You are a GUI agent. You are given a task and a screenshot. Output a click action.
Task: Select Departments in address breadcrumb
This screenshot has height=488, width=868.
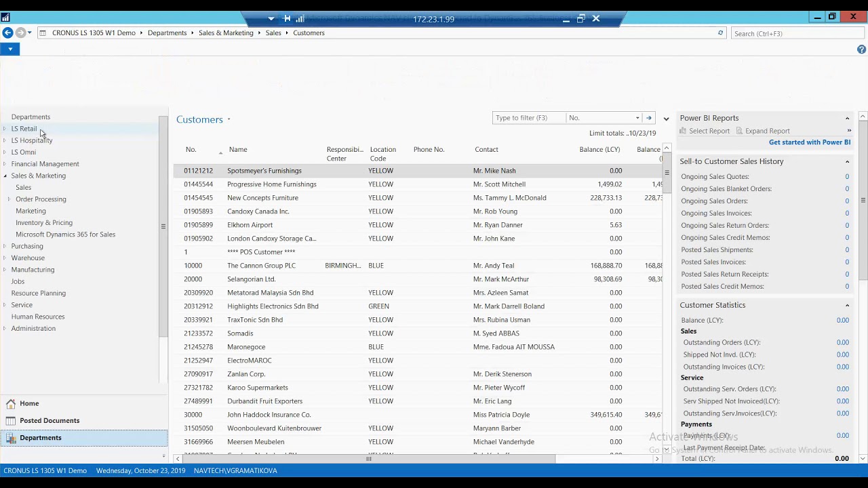167,33
